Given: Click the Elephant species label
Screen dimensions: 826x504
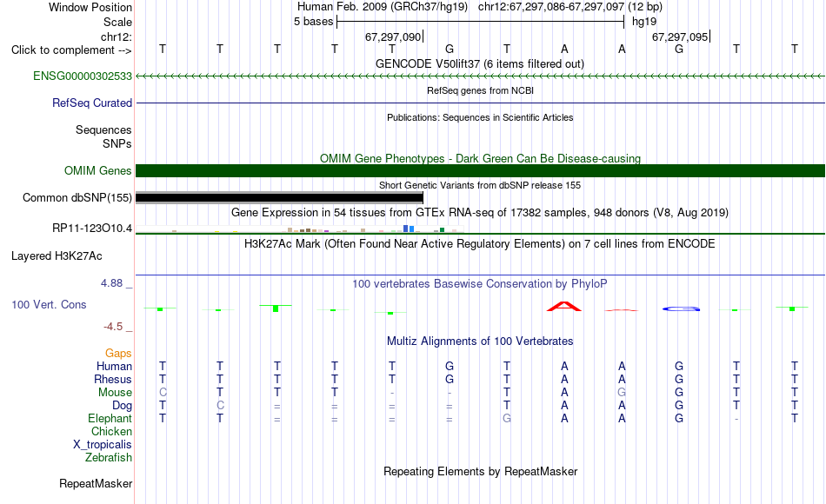Looking at the screenshot, I should 110,418.
